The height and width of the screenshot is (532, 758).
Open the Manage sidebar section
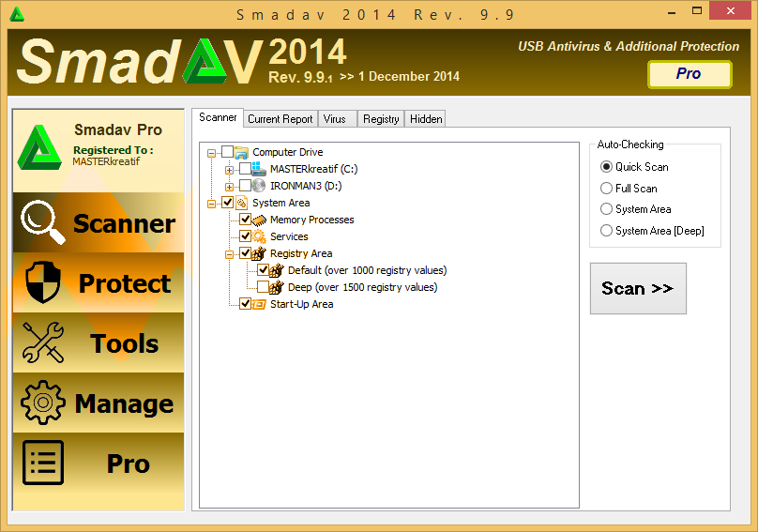[x=99, y=403]
